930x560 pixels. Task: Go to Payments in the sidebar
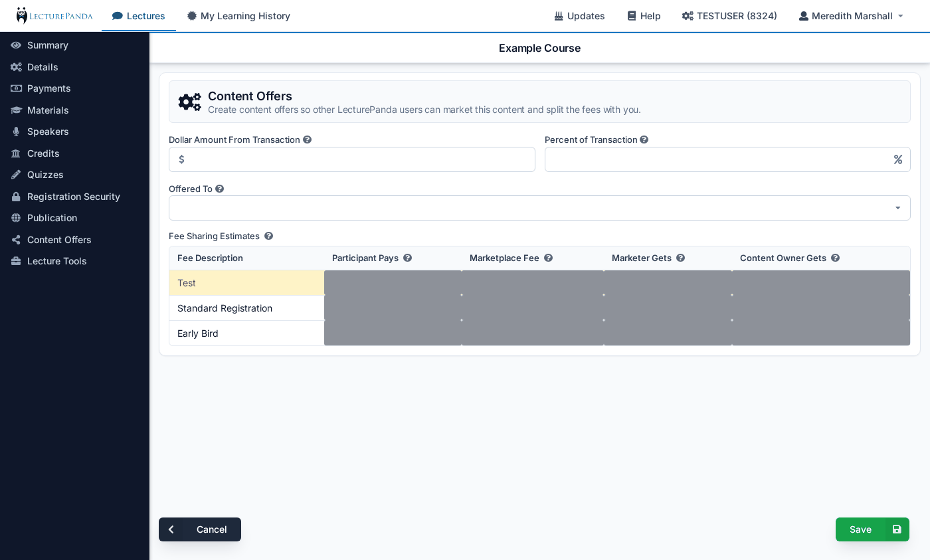49,88
